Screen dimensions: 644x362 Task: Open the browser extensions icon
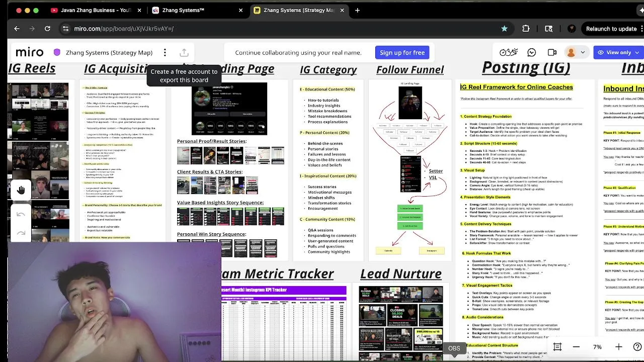(x=526, y=29)
